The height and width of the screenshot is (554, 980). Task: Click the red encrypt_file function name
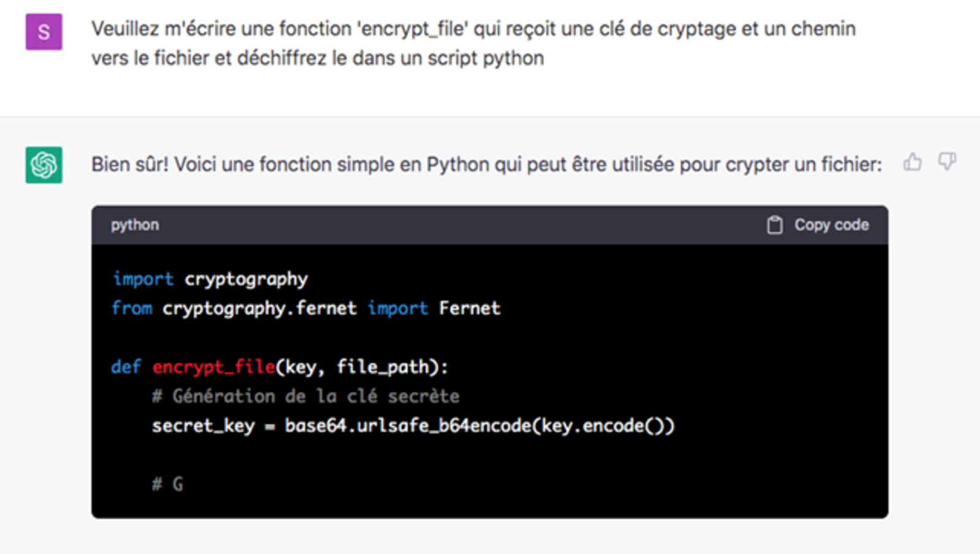(214, 367)
